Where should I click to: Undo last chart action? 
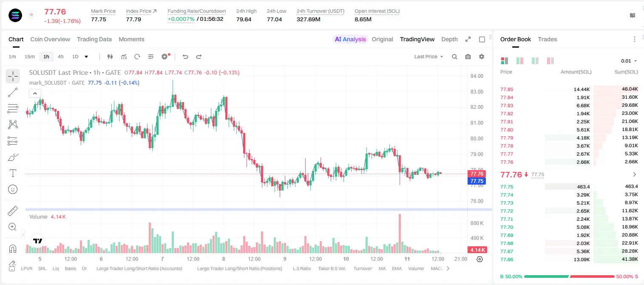click(x=185, y=57)
